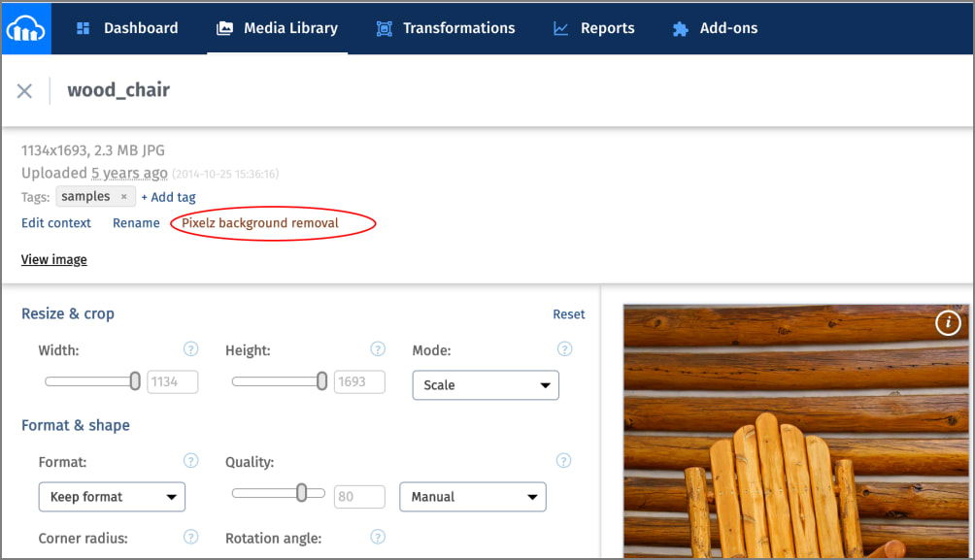Click the Add tag link
This screenshot has height=560, width=975.
(x=168, y=197)
